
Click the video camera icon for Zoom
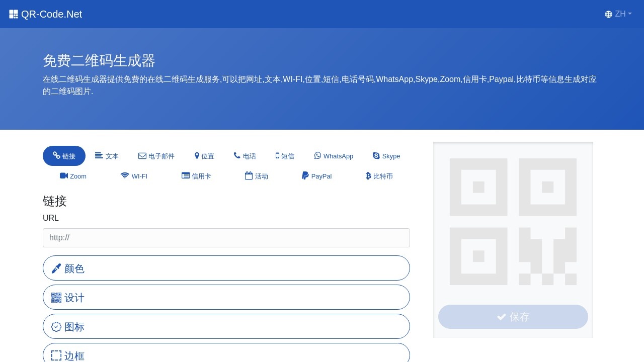coord(64,175)
